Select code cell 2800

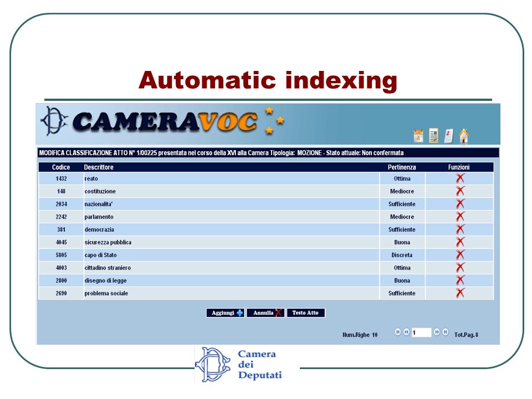click(x=61, y=280)
